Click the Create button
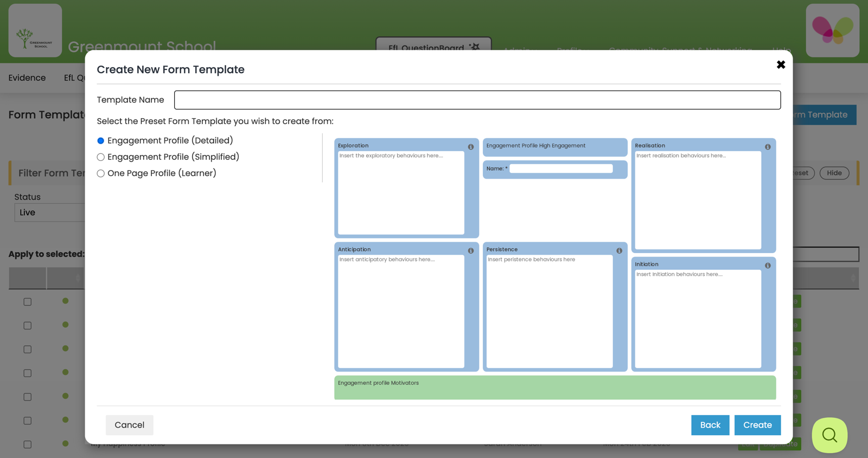 (x=757, y=425)
